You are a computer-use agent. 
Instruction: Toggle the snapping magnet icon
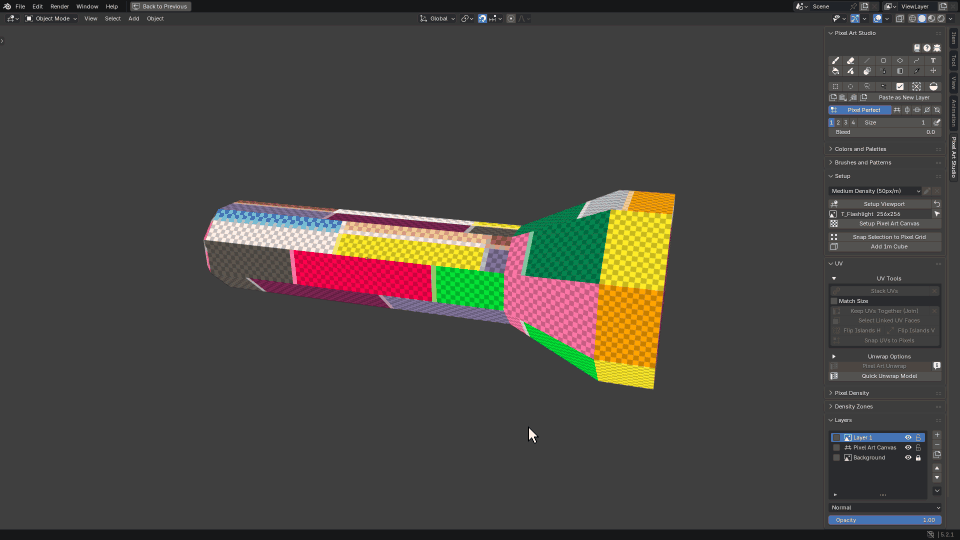point(482,18)
